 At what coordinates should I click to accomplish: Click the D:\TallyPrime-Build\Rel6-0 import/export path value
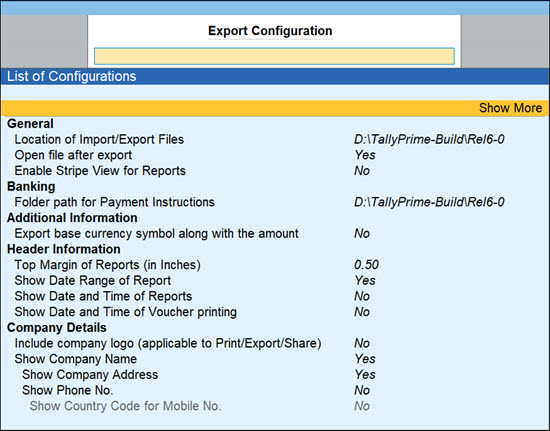[x=429, y=140]
